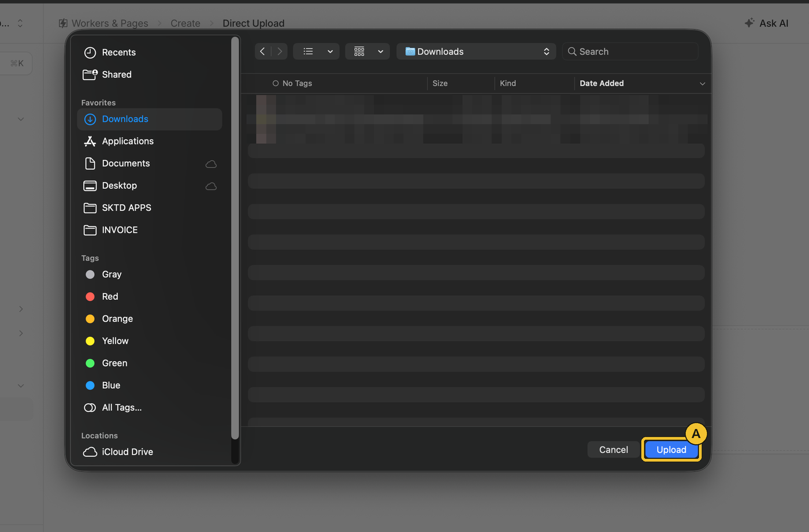The image size is (809, 532).
Task: Expand the view mode dropdown arrow
Action: click(x=330, y=51)
